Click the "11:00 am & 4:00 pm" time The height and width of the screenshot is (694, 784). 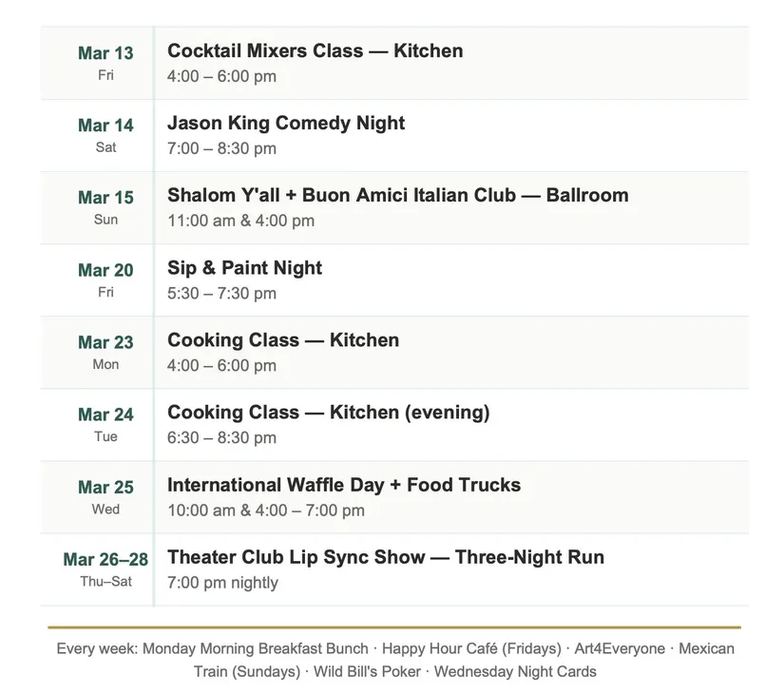tap(240, 221)
